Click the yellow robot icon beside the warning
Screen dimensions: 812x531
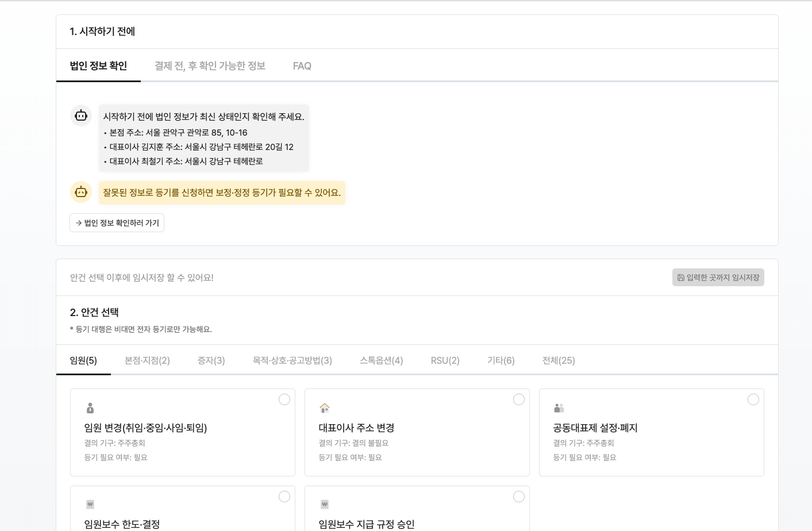click(81, 192)
